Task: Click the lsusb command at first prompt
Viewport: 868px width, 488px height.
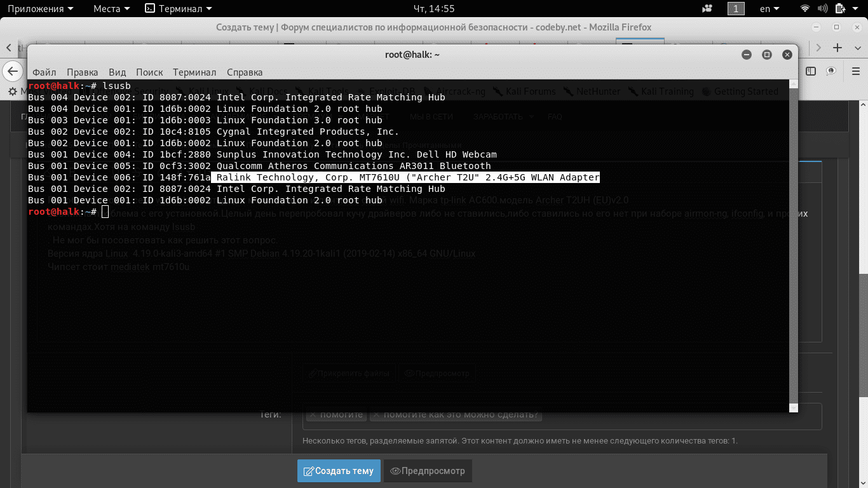Action: point(116,86)
